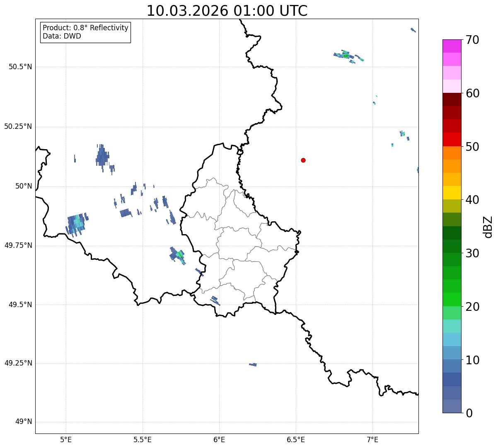498x448 pixels.
Task: Click the "49.75°N" latitude label
Action: point(18,245)
